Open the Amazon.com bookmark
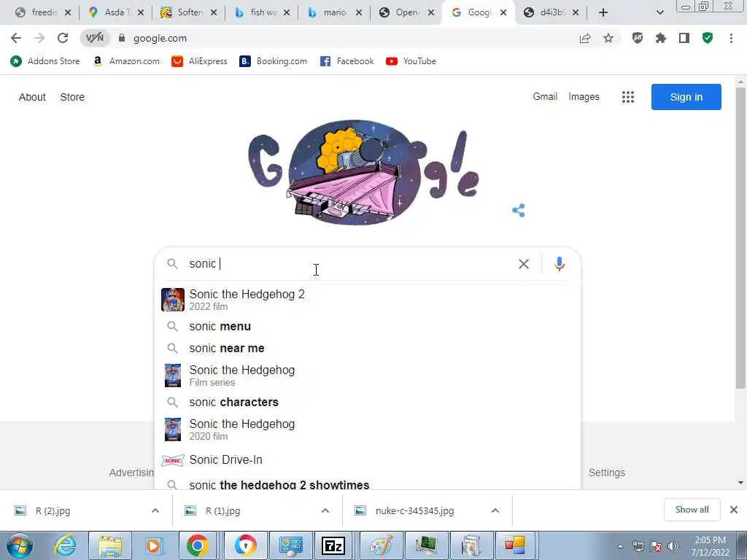The width and height of the screenshot is (747, 560). pyautogui.click(x=126, y=61)
